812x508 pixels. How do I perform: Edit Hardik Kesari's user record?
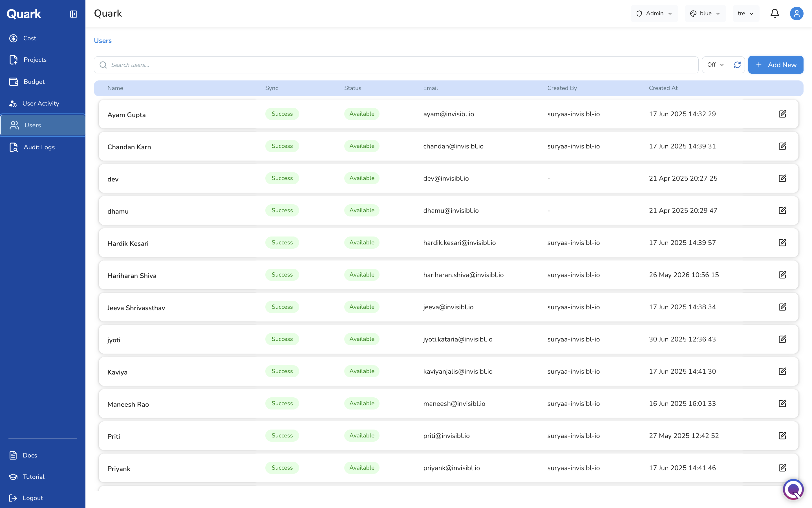[x=782, y=243]
